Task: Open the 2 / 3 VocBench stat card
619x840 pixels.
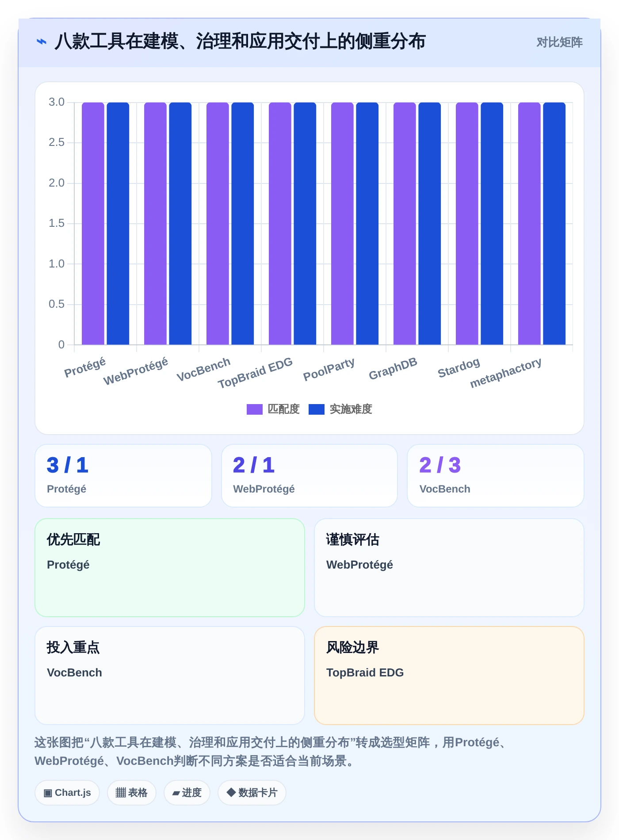Action: click(x=496, y=476)
